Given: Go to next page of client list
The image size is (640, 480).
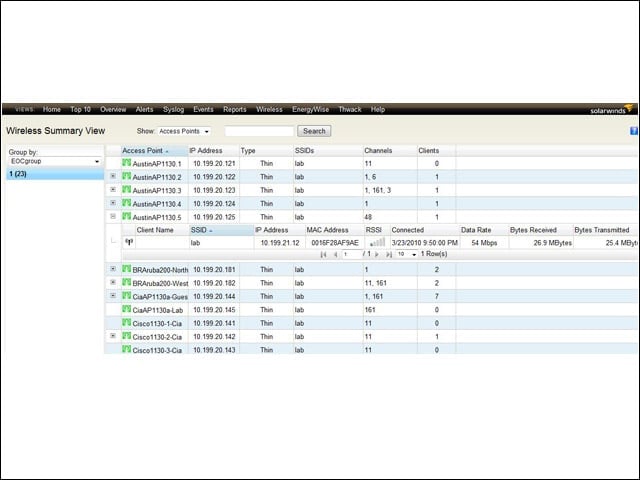Looking at the screenshot, I should [x=377, y=254].
